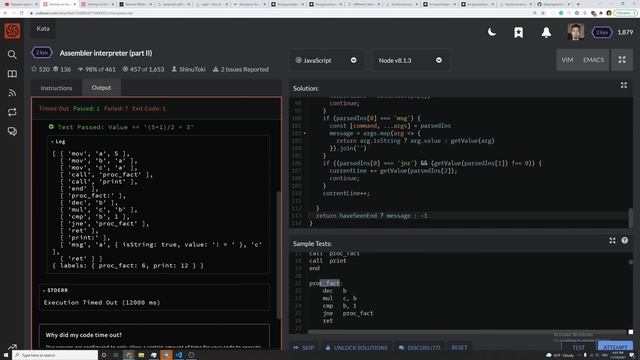Click the SKIP button
The image size is (640, 360).
coord(304,348)
